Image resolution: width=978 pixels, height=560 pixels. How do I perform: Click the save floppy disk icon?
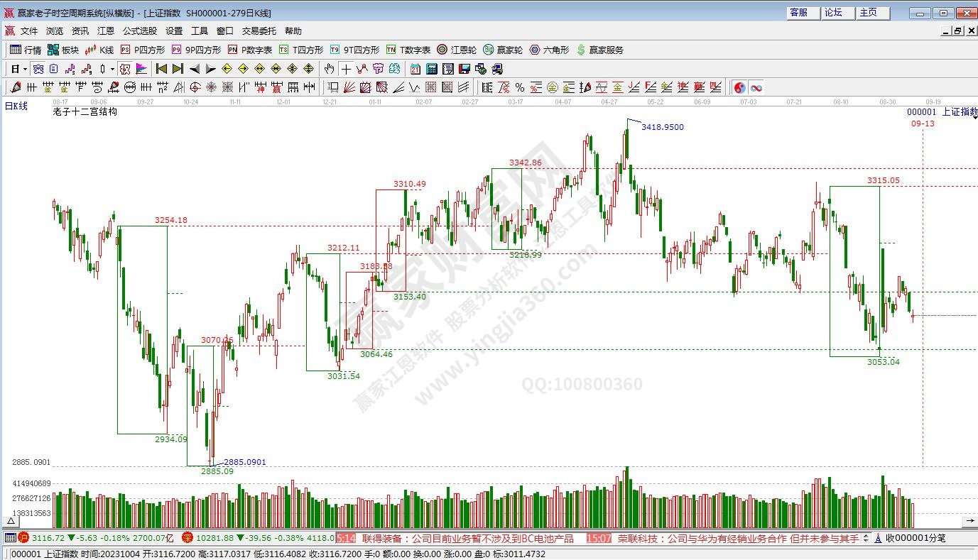point(464,69)
